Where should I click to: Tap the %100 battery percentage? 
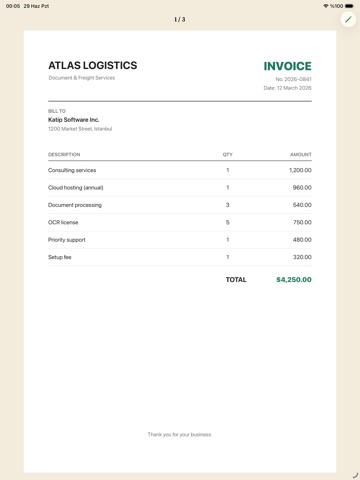pos(336,6)
